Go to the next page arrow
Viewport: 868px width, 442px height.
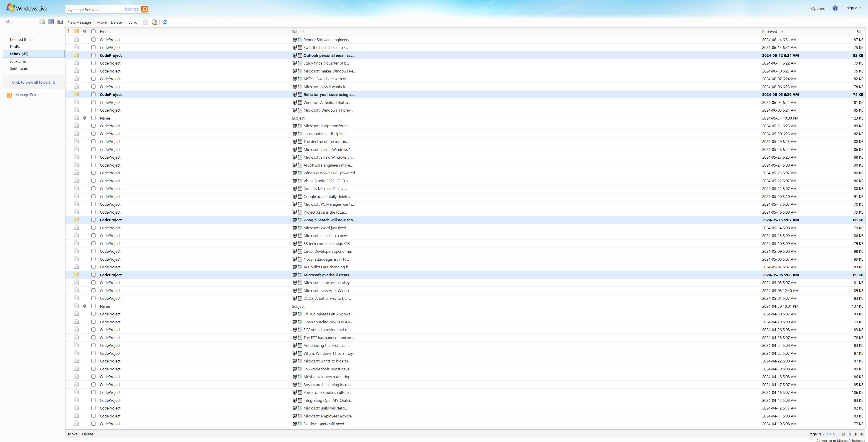[x=855, y=434]
